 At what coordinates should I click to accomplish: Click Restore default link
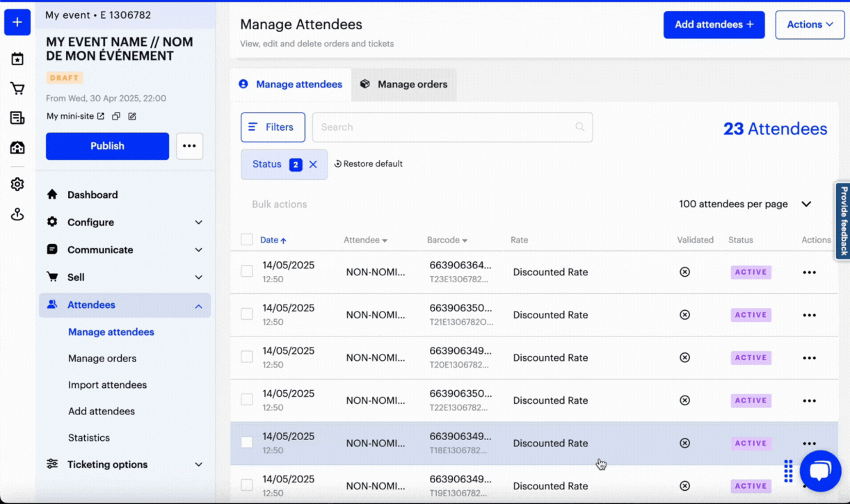pos(369,164)
